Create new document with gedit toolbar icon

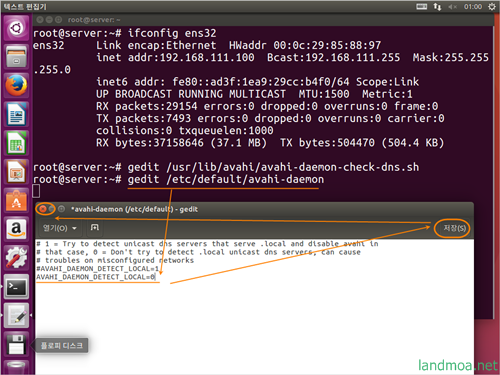(x=95, y=228)
